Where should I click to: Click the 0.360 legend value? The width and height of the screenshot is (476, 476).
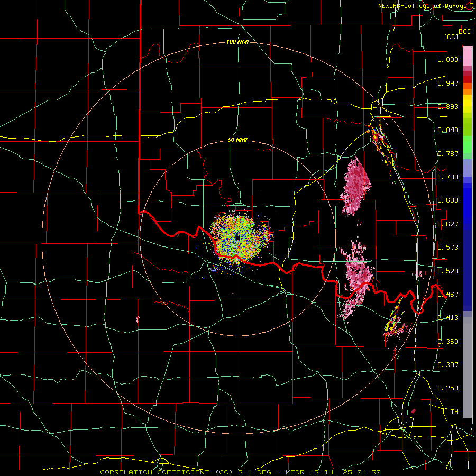[448, 342]
